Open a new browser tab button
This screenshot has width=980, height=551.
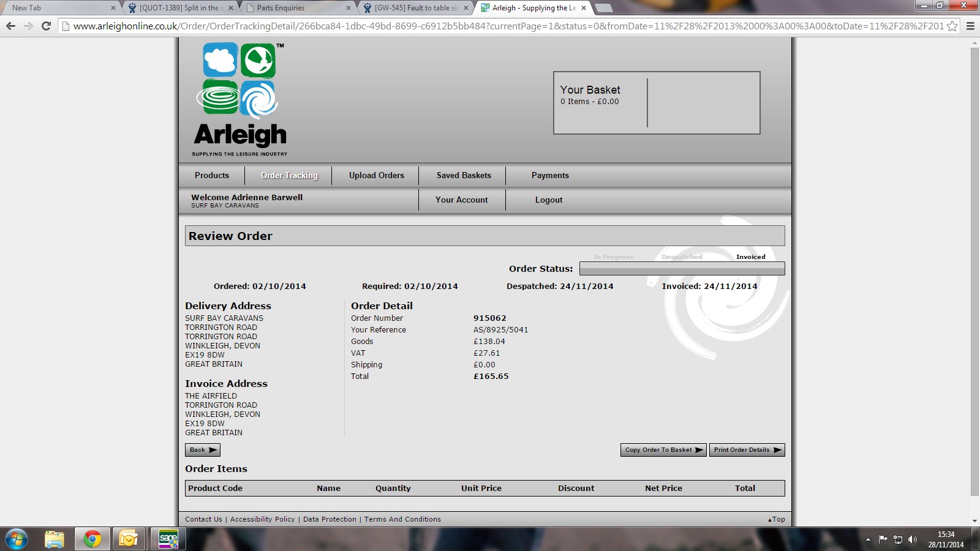[x=604, y=8]
